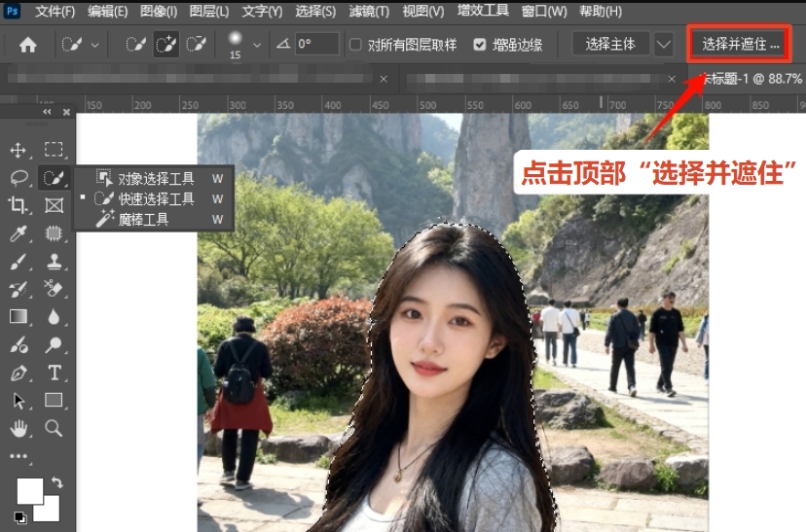The height and width of the screenshot is (532, 806).
Task: Select the Path Selection tool
Action: coord(18,401)
